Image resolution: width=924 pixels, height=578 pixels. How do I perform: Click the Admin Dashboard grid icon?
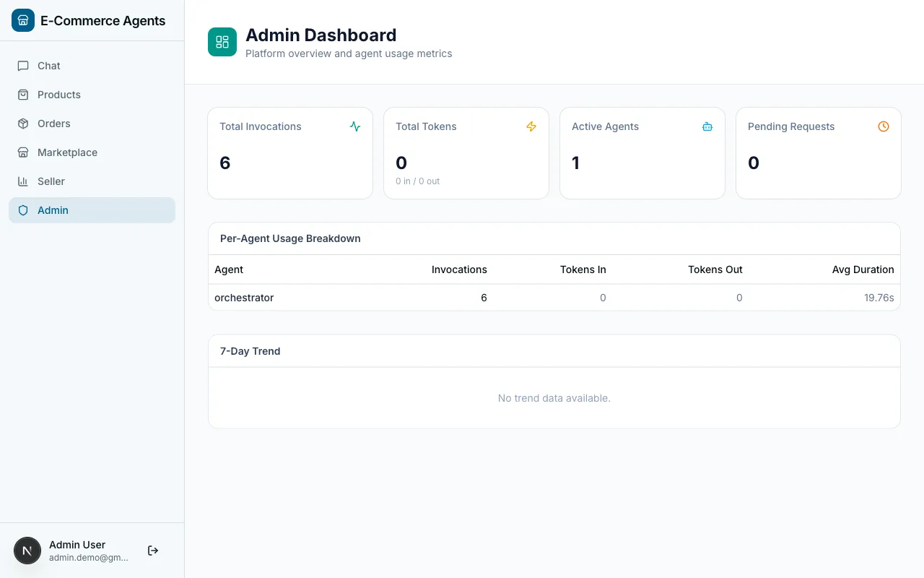pyautogui.click(x=222, y=42)
